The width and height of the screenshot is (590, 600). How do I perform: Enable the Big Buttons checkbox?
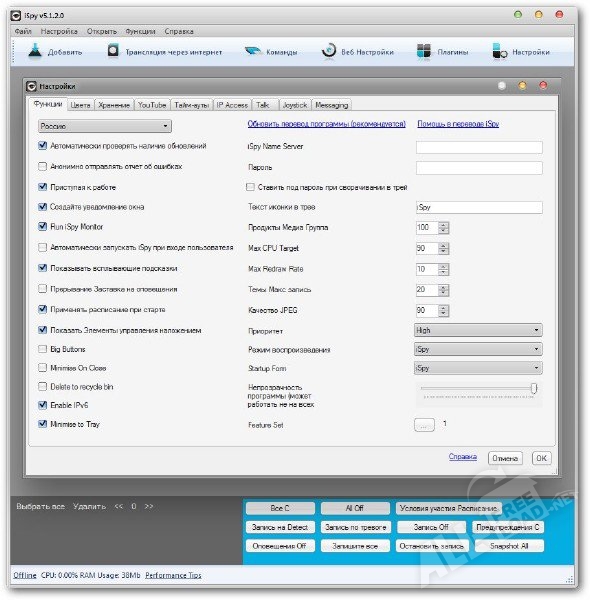(42, 349)
